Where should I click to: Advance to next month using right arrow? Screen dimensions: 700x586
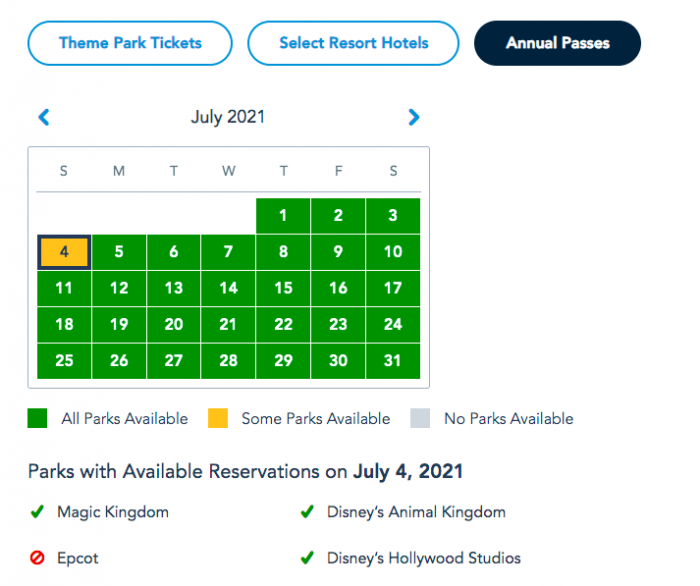414,118
